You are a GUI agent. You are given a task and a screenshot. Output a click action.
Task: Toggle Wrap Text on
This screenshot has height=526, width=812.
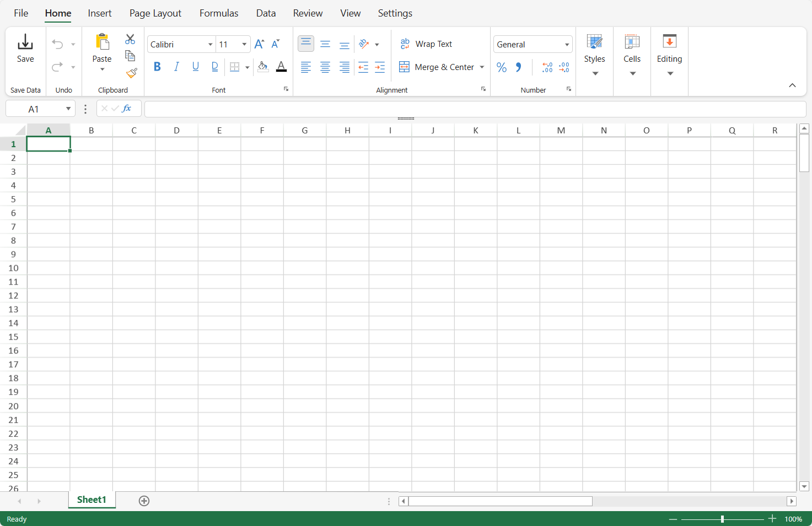pyautogui.click(x=426, y=44)
